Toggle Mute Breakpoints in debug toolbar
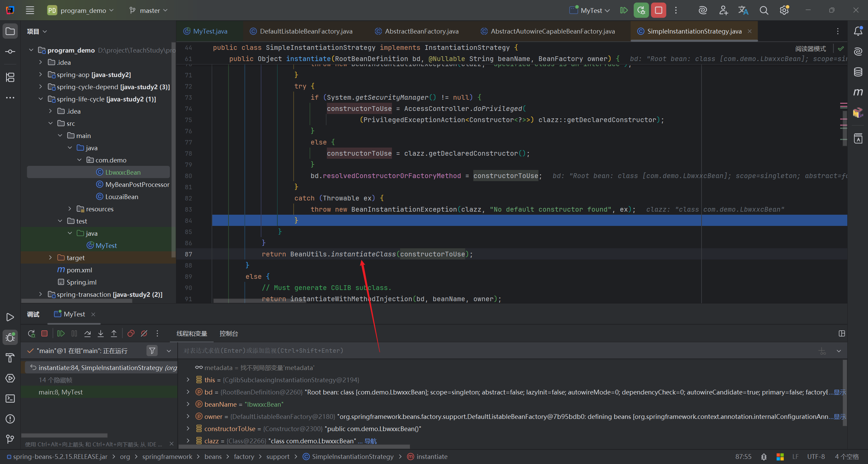This screenshot has height=464, width=868. pyautogui.click(x=144, y=334)
